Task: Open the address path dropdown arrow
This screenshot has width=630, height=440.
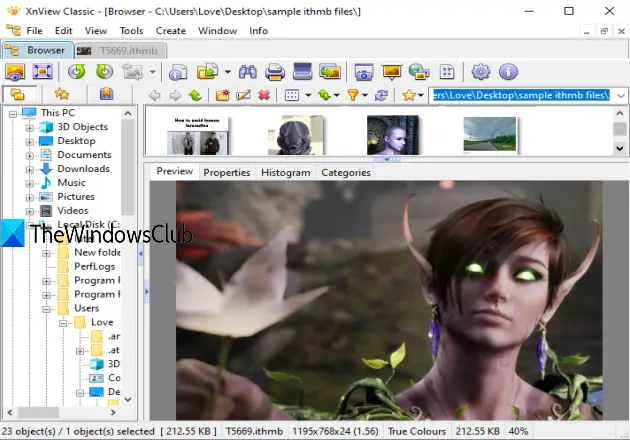Action: 621,95
